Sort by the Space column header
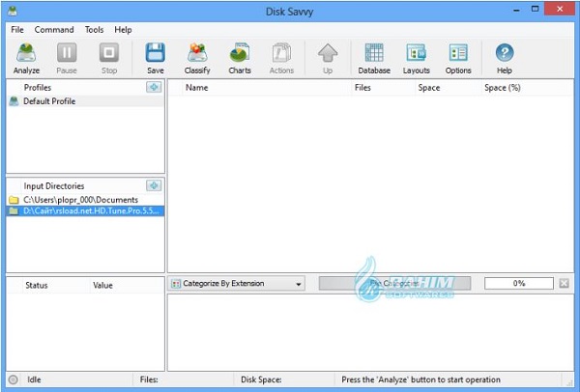The width and height of the screenshot is (580, 392). coord(448,88)
